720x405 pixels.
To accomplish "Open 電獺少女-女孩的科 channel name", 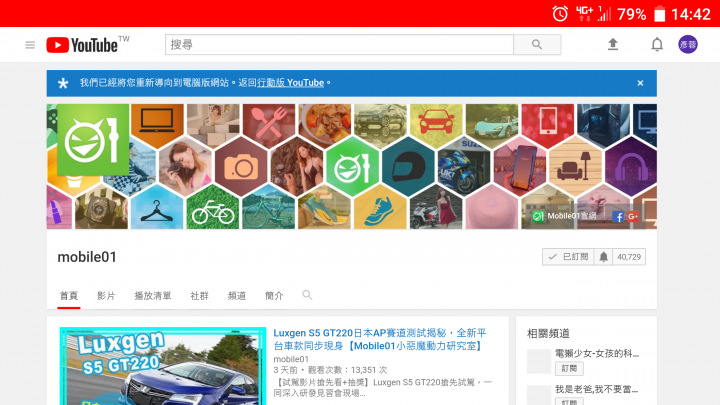I will click(x=597, y=353).
